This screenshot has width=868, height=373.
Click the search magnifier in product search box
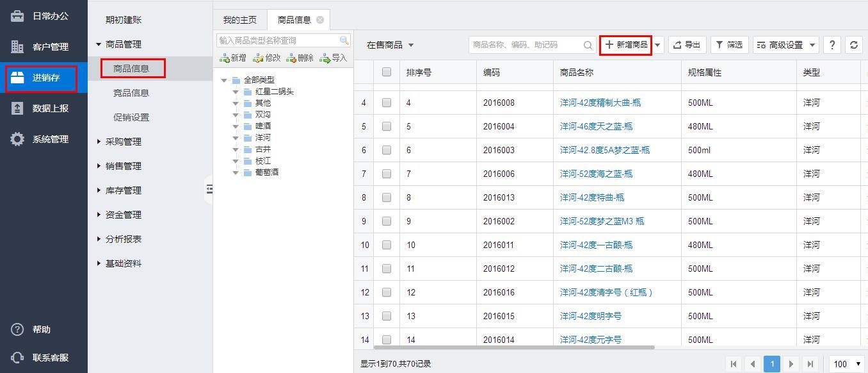[588, 45]
